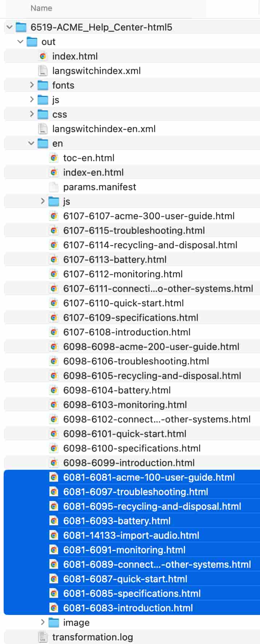Click the image folder icon
Image resolution: width=260 pixels, height=644 pixels.
tap(54, 623)
